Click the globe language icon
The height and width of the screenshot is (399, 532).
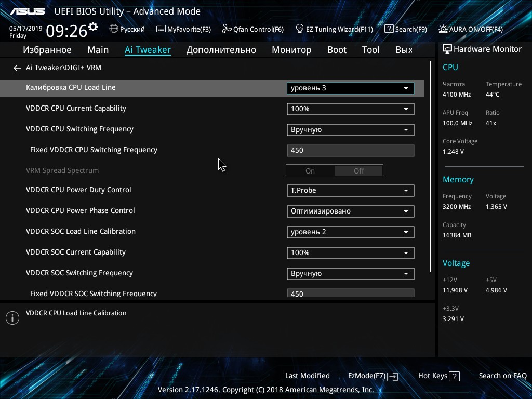click(114, 29)
